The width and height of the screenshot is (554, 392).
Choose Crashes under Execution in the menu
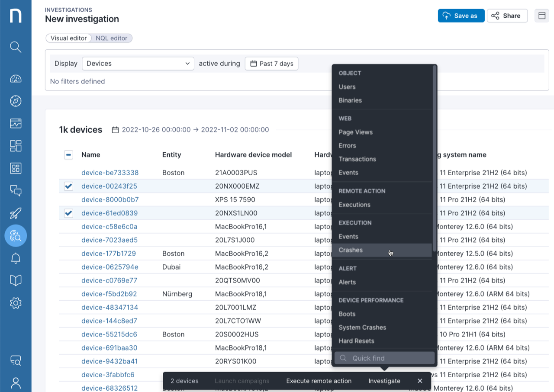coord(382,250)
